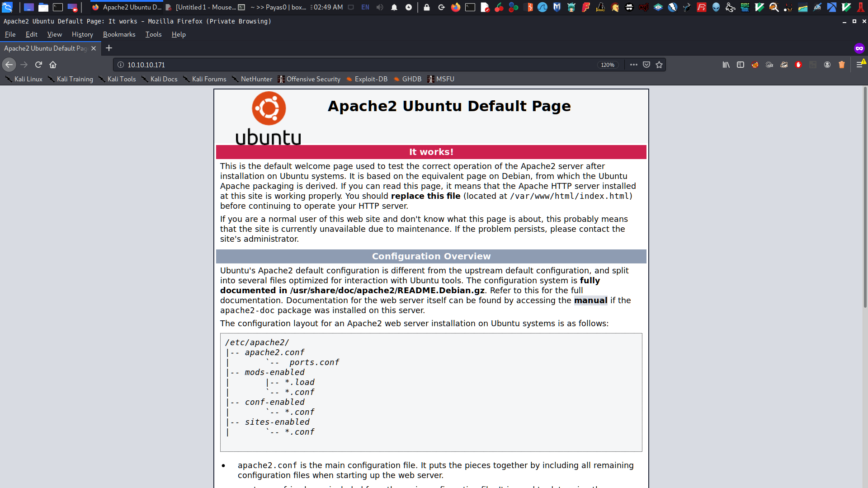Viewport: 868px width, 488px height.
Task: Click the screen recorder panel icon
Action: pos(72,7)
